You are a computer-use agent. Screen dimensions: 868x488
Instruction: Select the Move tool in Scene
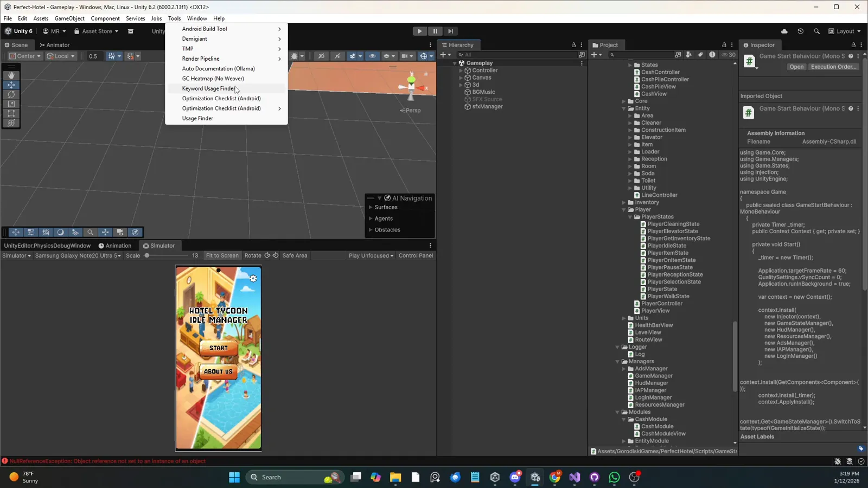tap(11, 85)
